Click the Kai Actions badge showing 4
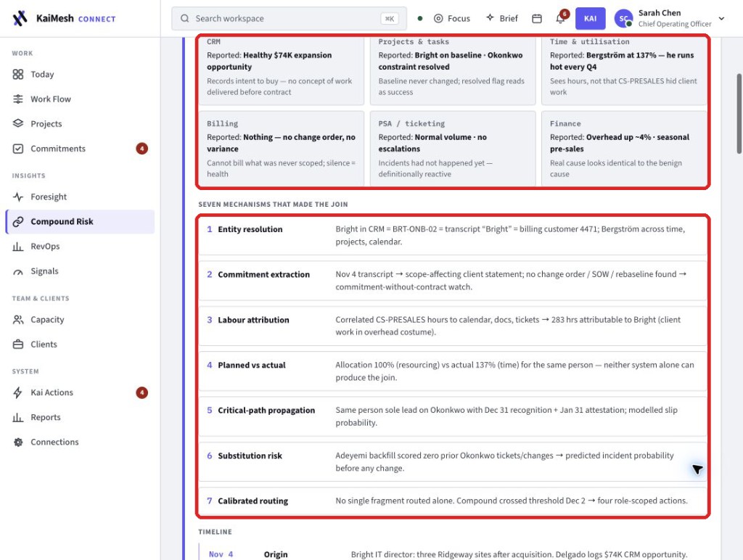 click(141, 392)
